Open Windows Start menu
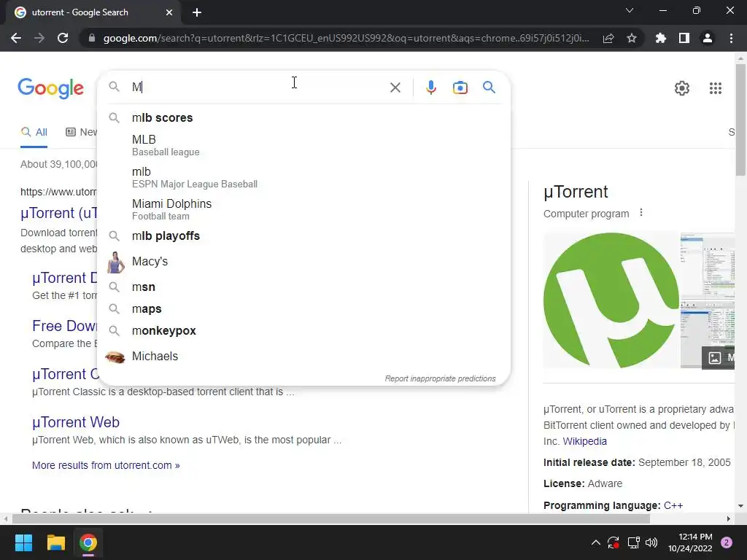Screen dimensions: 747x560 23,542
